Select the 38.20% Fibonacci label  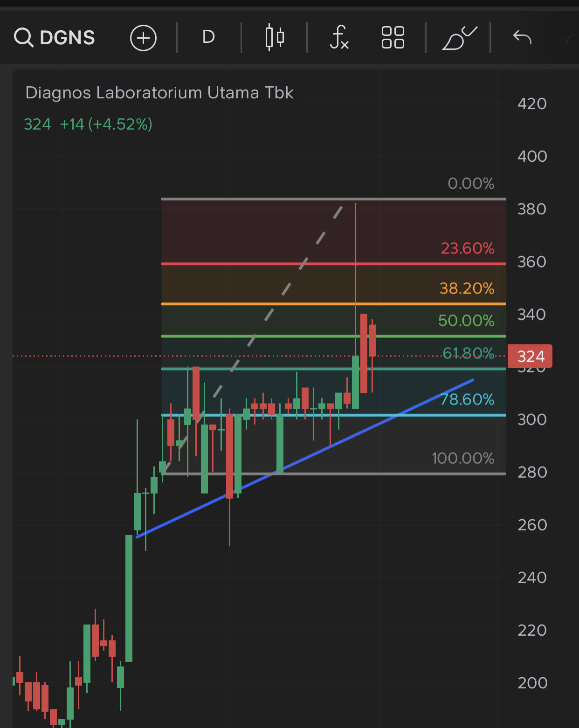coord(467,288)
